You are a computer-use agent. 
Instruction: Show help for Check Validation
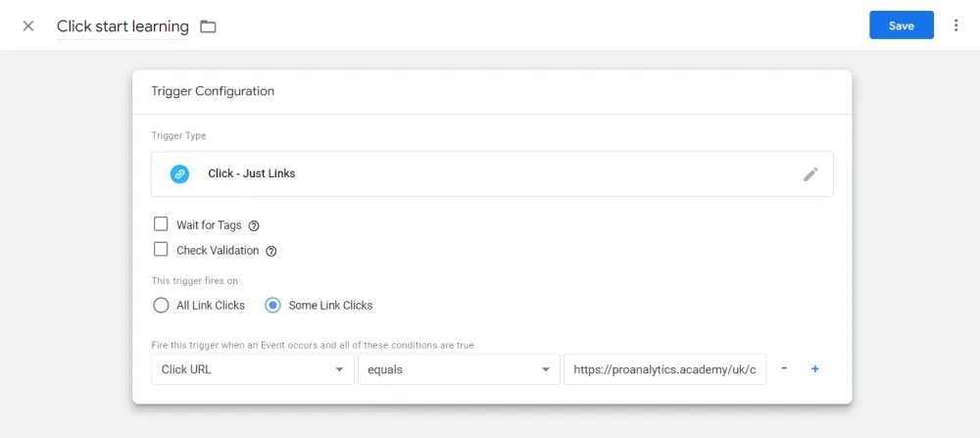270,251
